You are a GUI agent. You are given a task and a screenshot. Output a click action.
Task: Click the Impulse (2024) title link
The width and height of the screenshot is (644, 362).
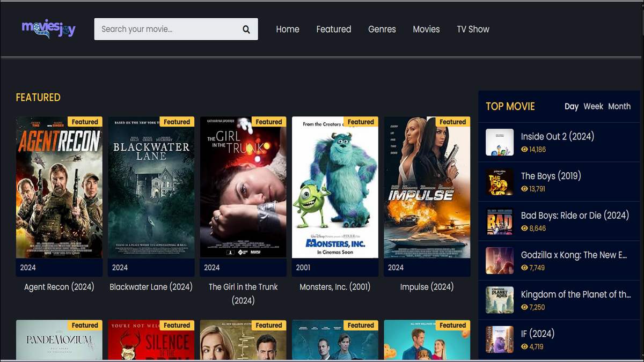427,287
